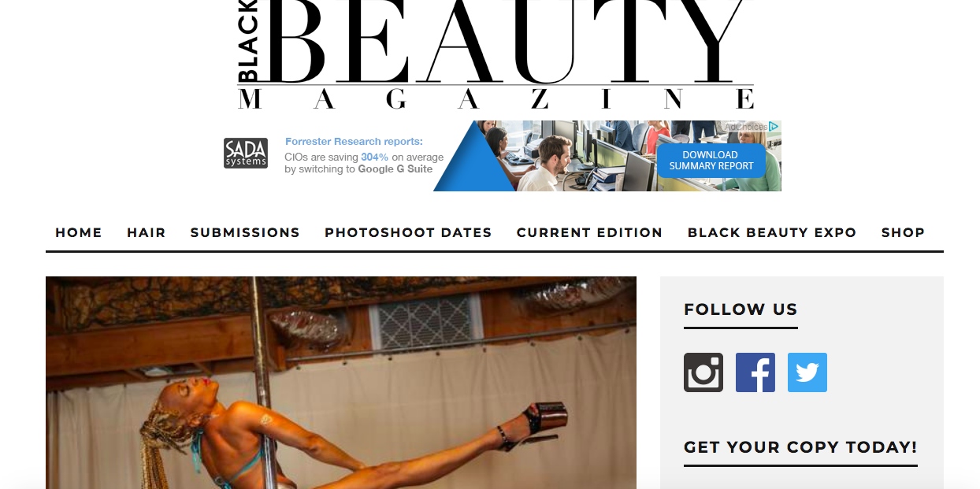Click the Forrester Research reports ad text

coord(354,142)
